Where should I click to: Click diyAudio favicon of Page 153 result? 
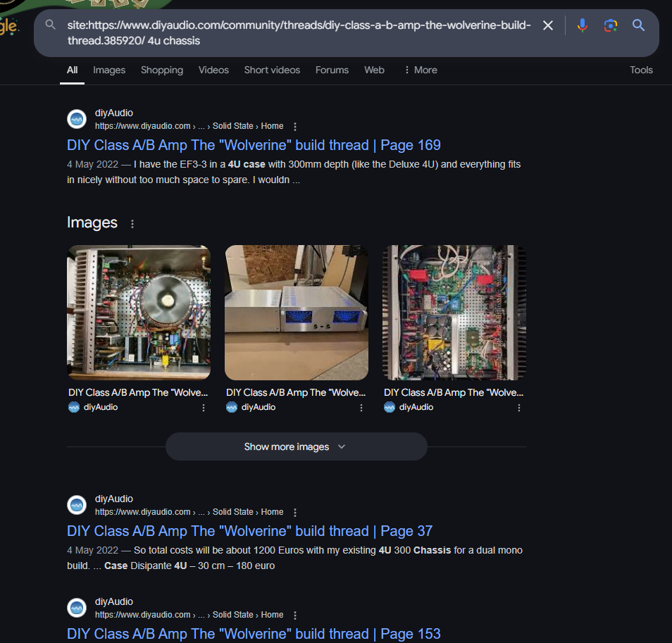[x=77, y=608]
